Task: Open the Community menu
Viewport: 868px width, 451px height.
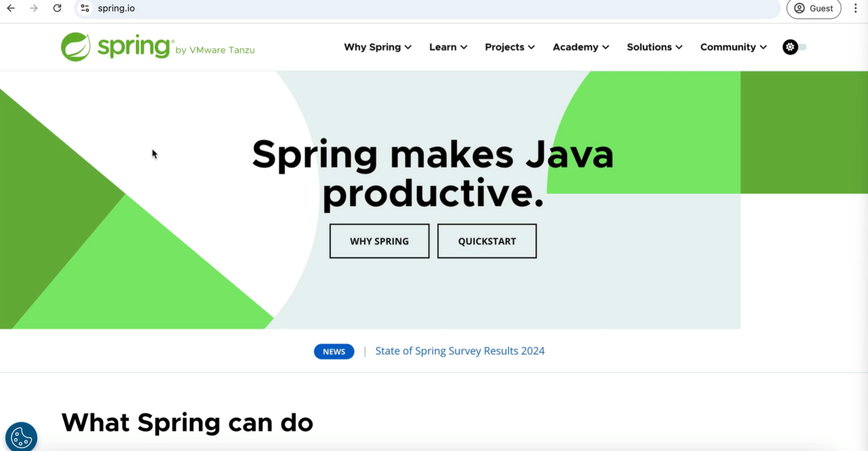Action: (x=733, y=47)
